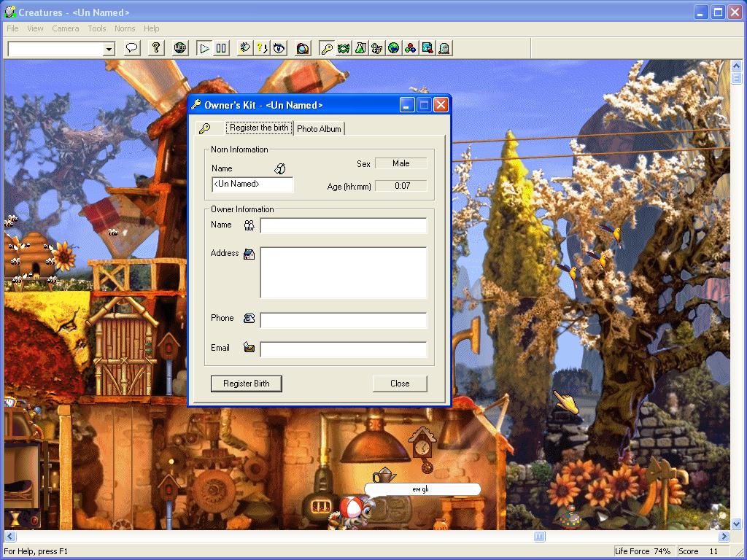Open the Camera menu

pyautogui.click(x=66, y=28)
